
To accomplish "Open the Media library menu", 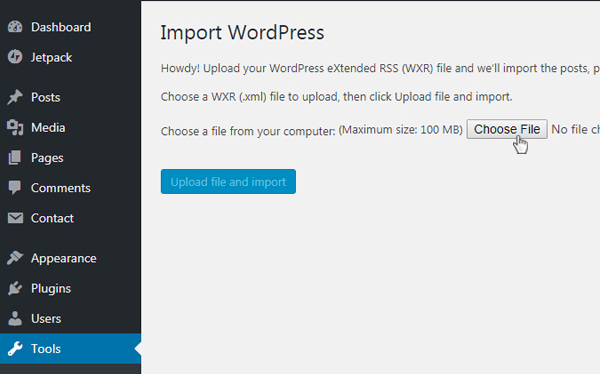I will coord(48,127).
